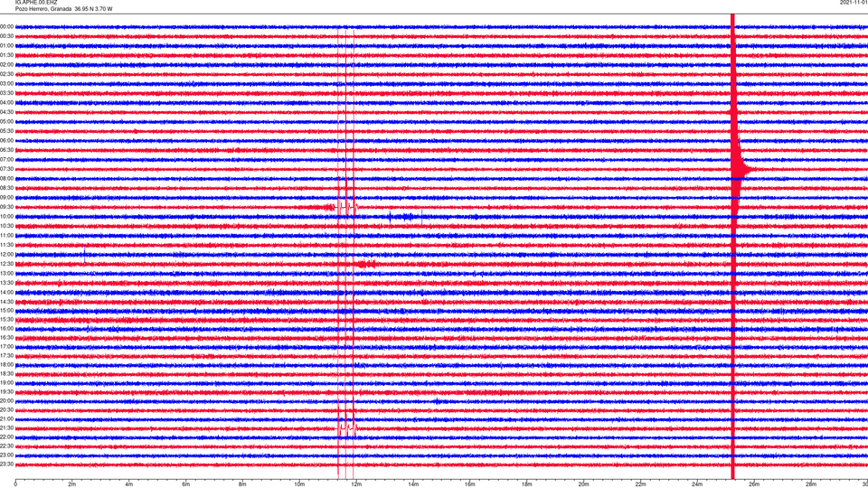Select the 10:30 trace time label

point(7,226)
